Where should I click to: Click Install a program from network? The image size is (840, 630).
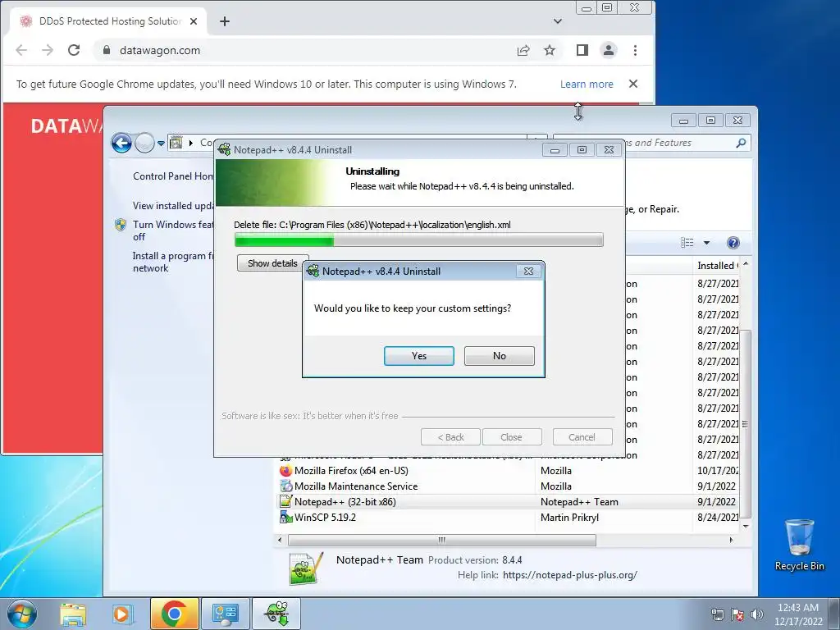click(173, 262)
